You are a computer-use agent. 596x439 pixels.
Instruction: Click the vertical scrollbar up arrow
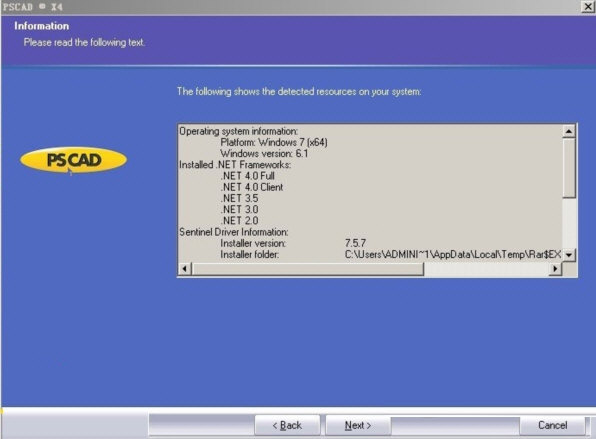(x=569, y=132)
